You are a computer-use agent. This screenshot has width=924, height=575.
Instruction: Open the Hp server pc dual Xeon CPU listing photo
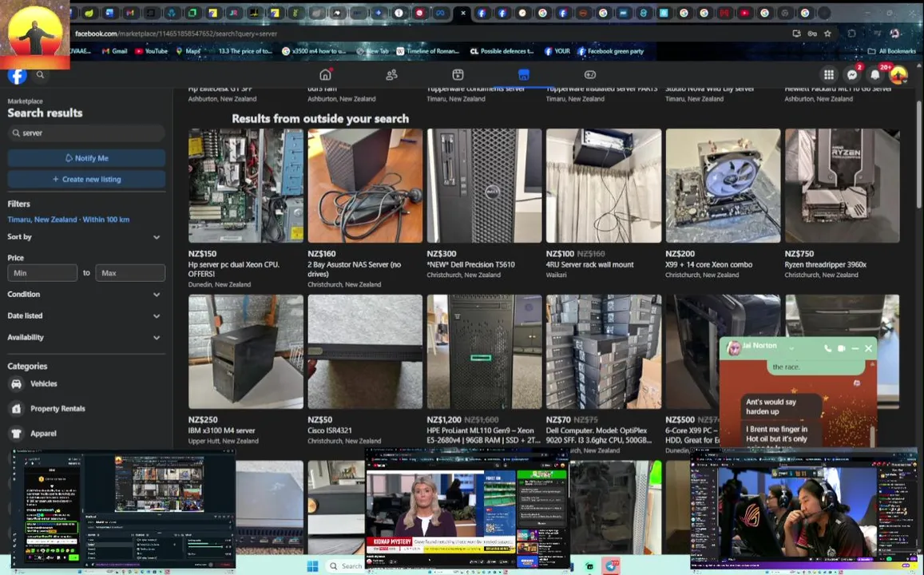[x=246, y=185]
